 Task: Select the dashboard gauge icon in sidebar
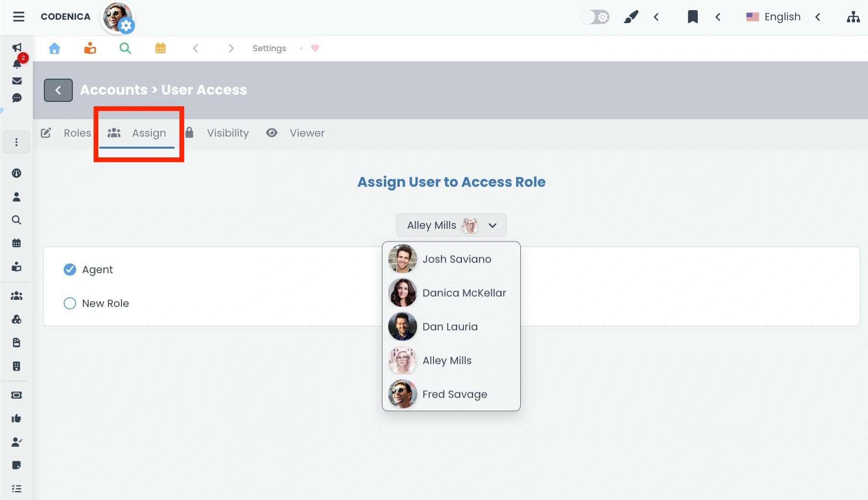(17, 172)
